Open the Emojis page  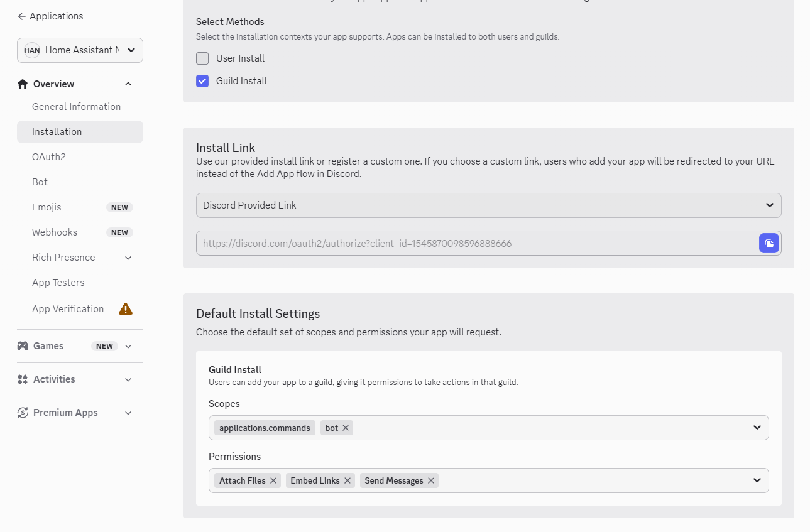pyautogui.click(x=47, y=207)
